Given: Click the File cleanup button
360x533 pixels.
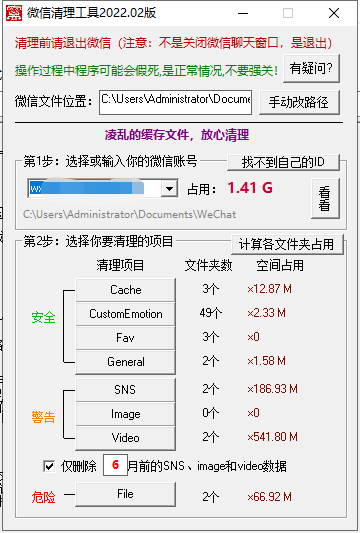Looking at the screenshot, I should point(125,494).
